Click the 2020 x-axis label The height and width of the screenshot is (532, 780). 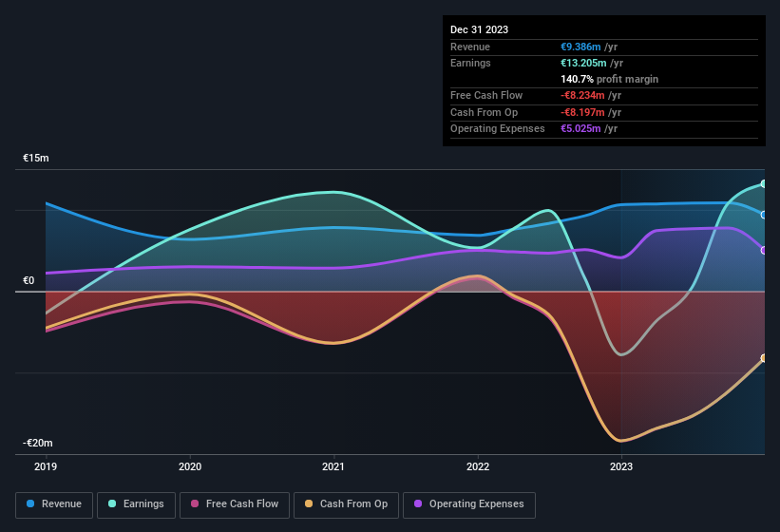pos(190,466)
